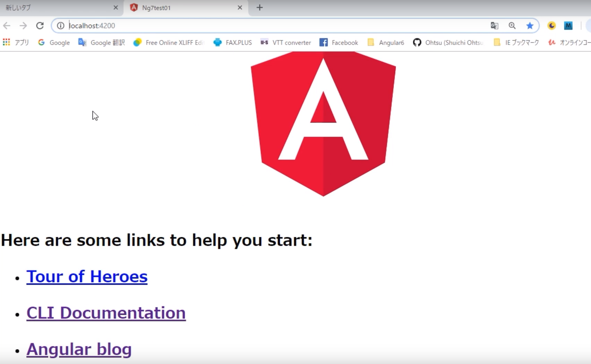Switch to the 新しいタブ tab
This screenshot has height=364, width=591.
(x=62, y=8)
